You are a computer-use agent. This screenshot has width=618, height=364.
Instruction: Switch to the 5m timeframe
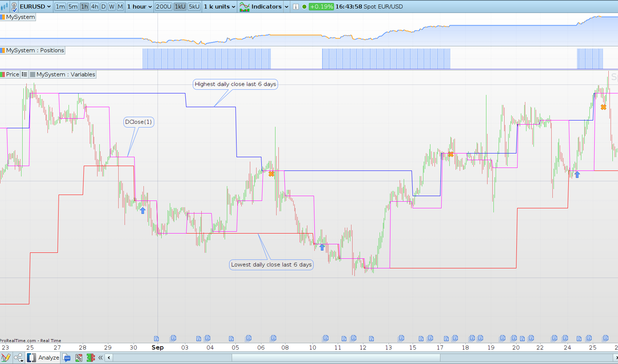pos(73,7)
